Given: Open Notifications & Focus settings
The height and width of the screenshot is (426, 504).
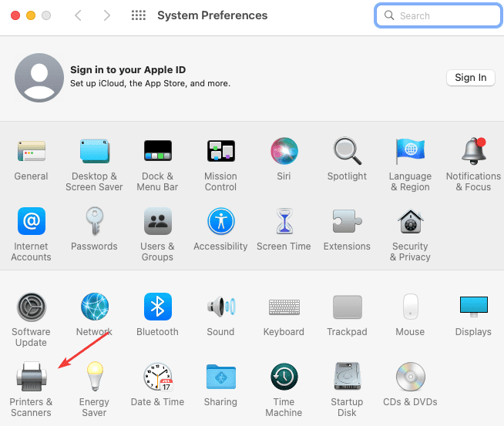Looking at the screenshot, I should pos(473,151).
